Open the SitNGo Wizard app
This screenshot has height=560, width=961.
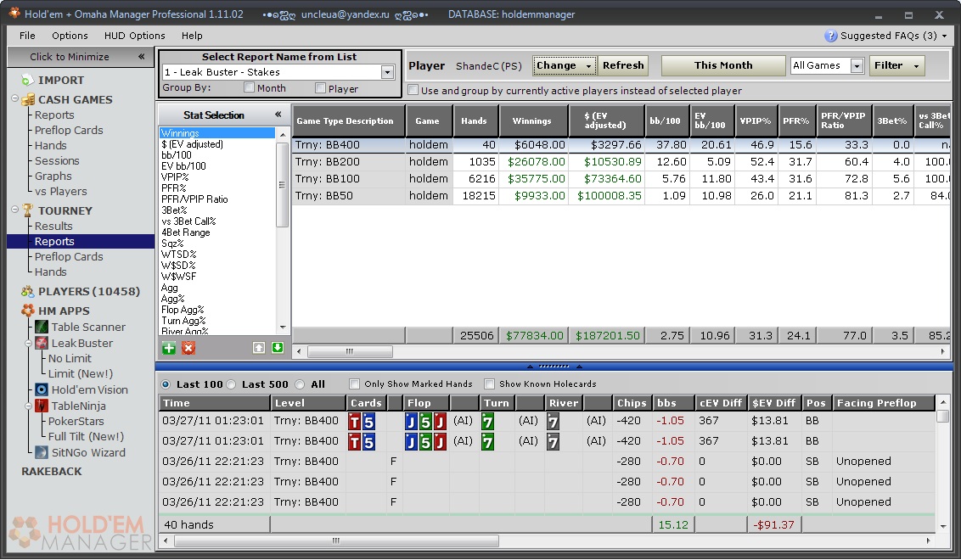(x=87, y=452)
